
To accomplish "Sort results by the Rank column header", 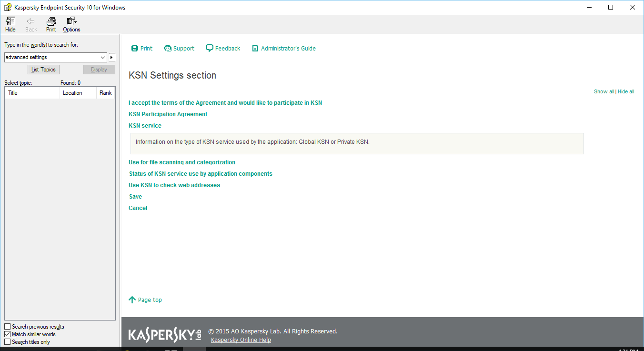I will 105,93.
